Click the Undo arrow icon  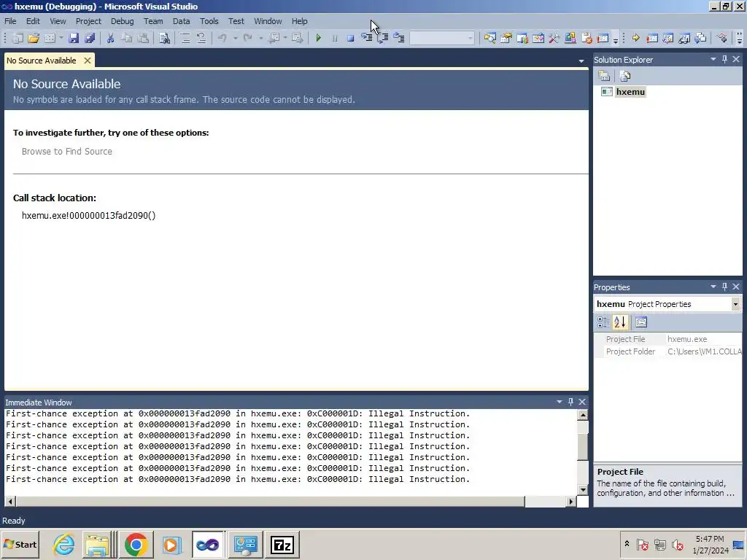pyautogui.click(x=222, y=38)
